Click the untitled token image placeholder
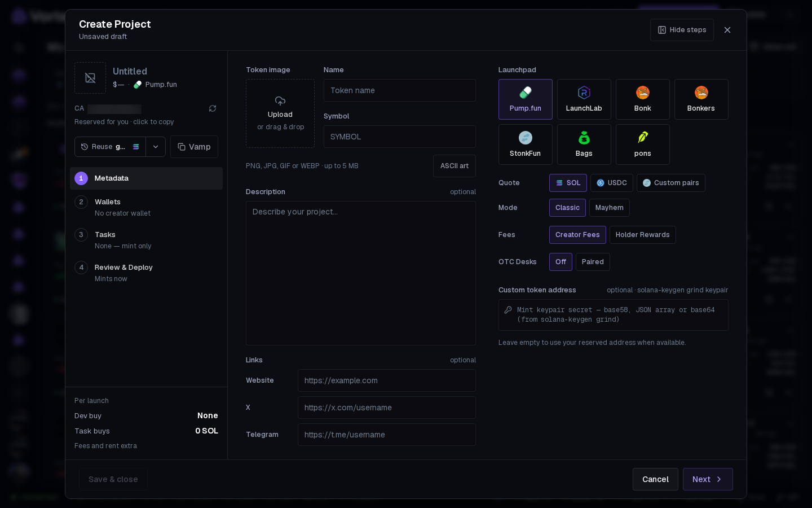 tap(90, 78)
